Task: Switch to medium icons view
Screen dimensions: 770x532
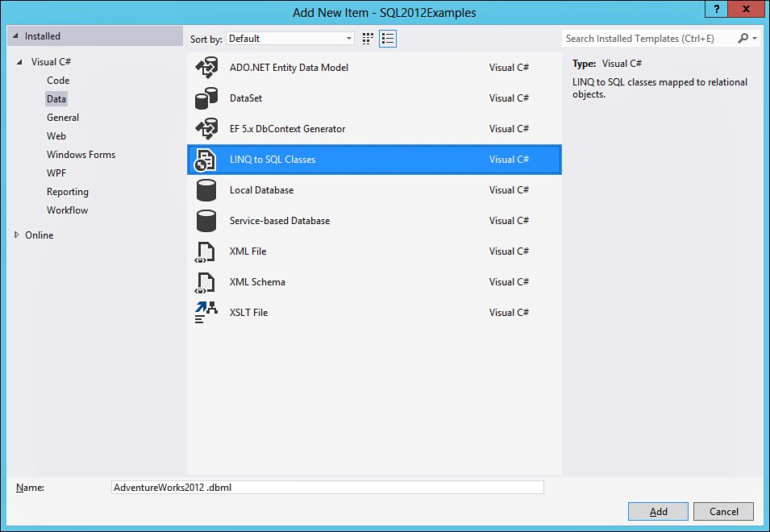Action: pos(368,39)
